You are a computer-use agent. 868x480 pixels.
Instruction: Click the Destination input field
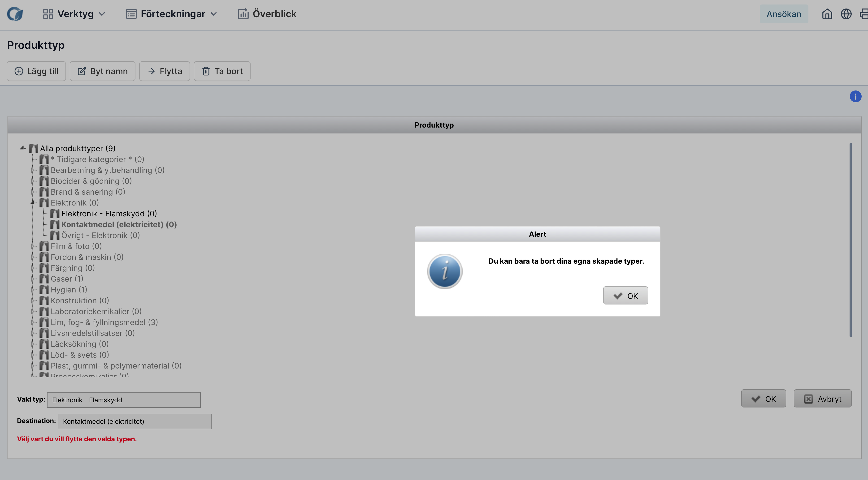135,421
